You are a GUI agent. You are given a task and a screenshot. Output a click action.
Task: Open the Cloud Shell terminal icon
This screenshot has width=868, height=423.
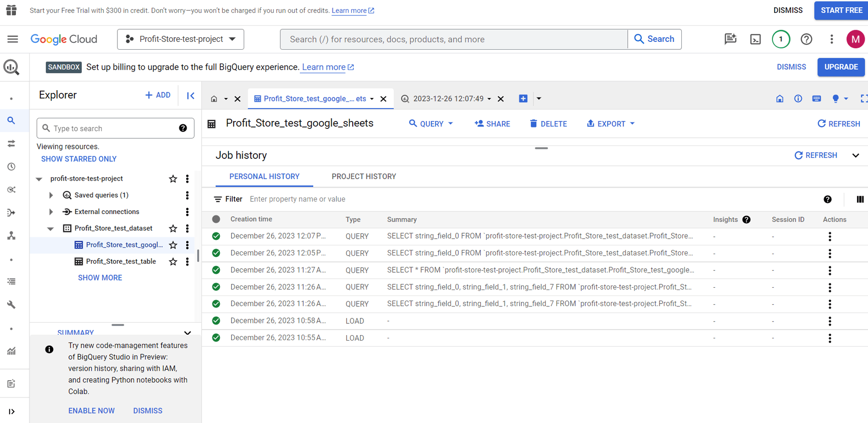click(x=756, y=39)
